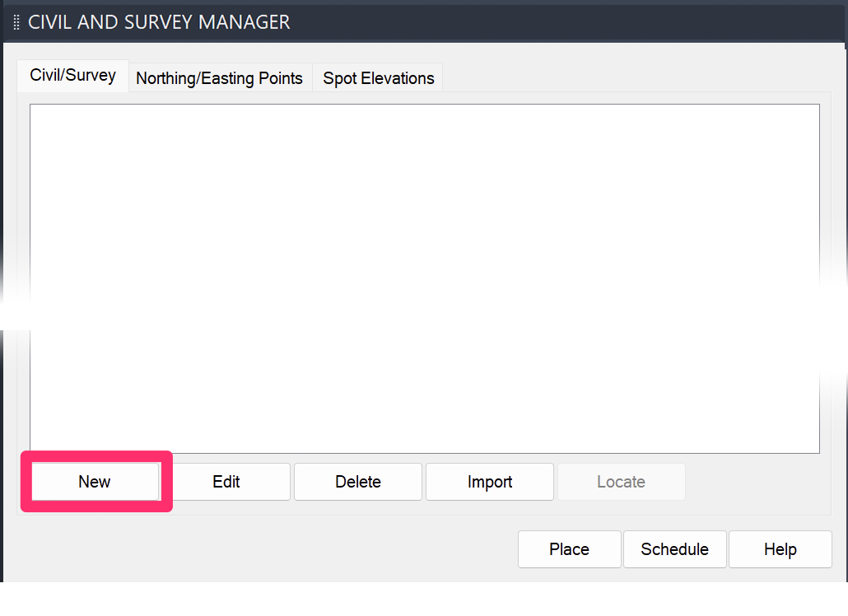This screenshot has width=848, height=616.
Task: Open the Schedule button
Action: pyautogui.click(x=674, y=549)
